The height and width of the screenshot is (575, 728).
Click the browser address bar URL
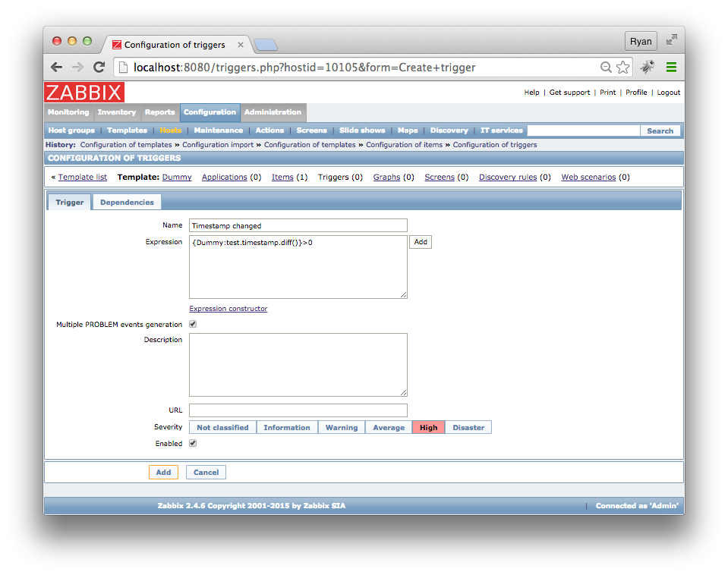(304, 68)
